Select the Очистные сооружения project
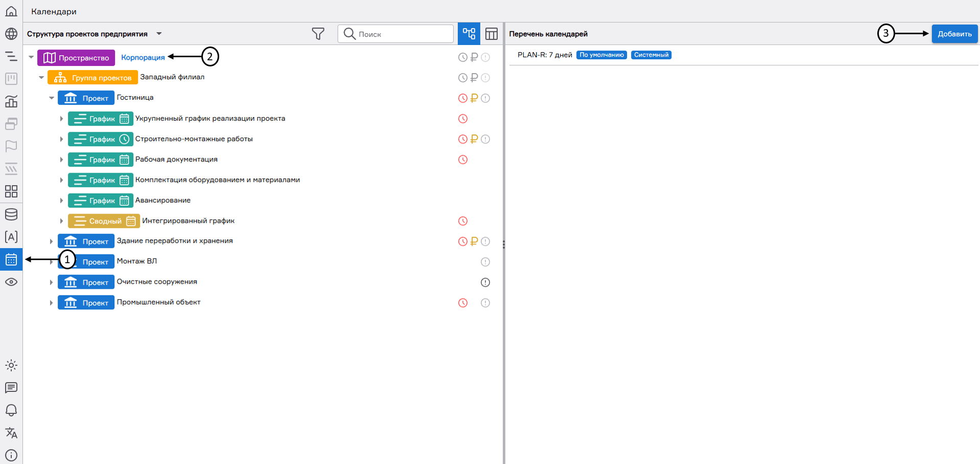 click(x=157, y=282)
